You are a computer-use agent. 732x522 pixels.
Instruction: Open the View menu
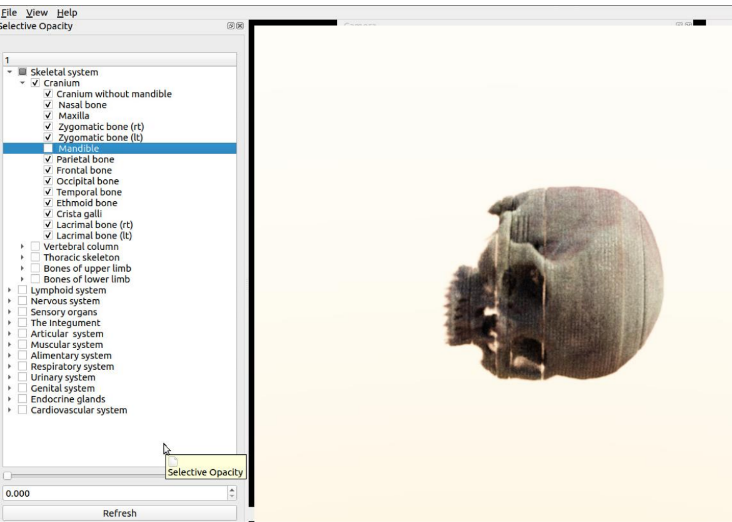pos(37,12)
